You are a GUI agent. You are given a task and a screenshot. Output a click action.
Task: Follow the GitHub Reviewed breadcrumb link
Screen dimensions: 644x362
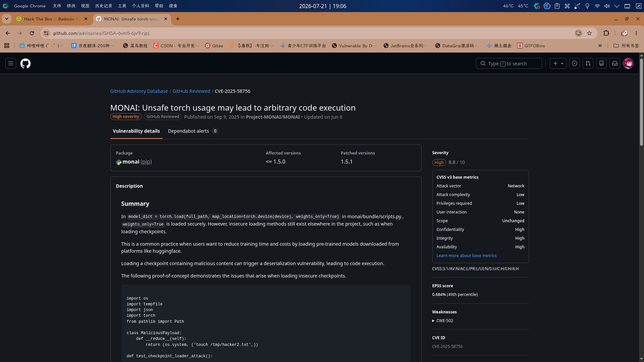tap(191, 91)
